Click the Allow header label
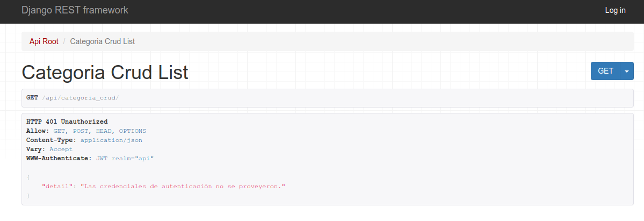 point(37,131)
